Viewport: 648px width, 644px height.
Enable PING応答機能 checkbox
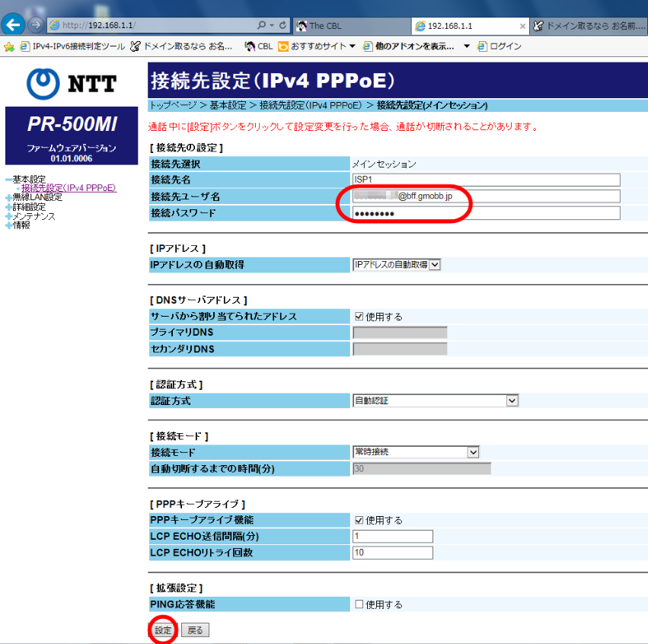tap(359, 604)
